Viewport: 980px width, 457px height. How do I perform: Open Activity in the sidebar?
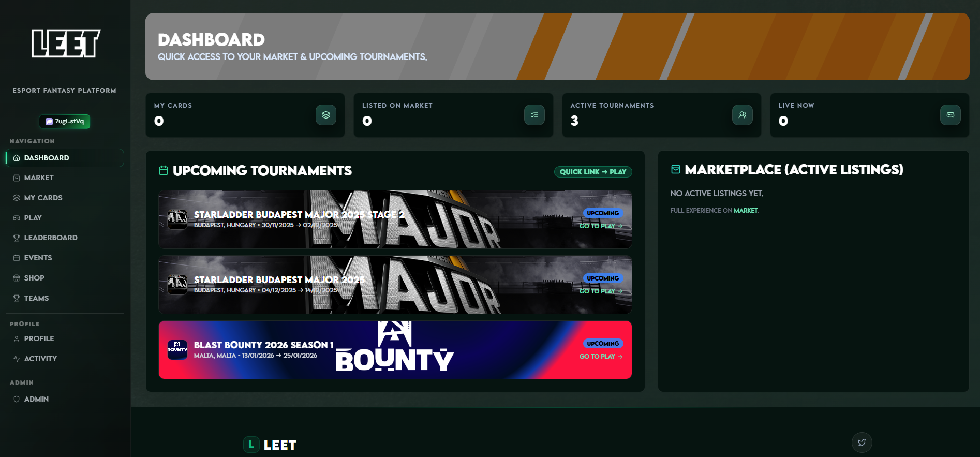(x=65, y=359)
